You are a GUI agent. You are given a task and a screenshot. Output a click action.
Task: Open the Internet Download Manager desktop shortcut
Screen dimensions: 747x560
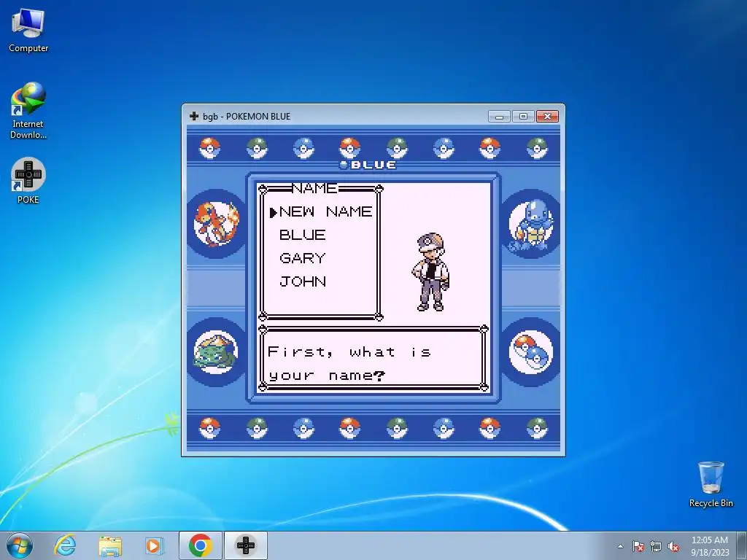click(x=28, y=111)
